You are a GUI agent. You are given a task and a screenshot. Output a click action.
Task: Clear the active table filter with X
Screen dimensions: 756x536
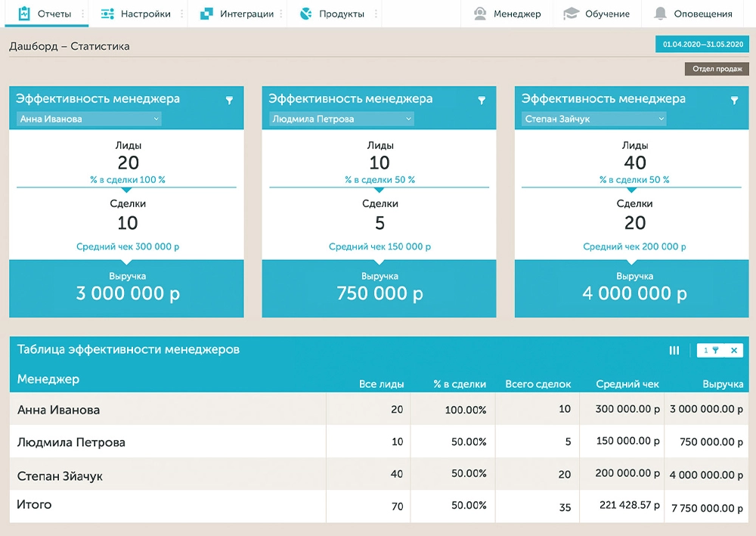734,350
